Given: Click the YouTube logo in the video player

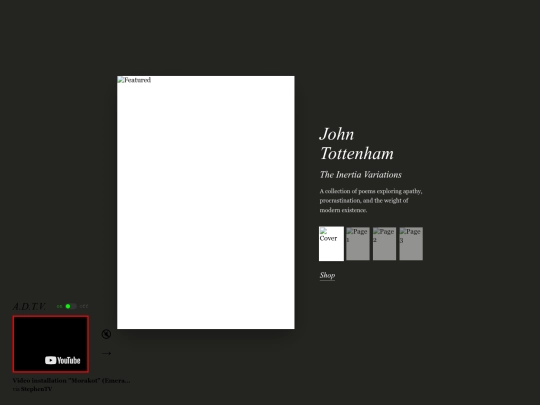Looking at the screenshot, I should pyautogui.click(x=63, y=360).
